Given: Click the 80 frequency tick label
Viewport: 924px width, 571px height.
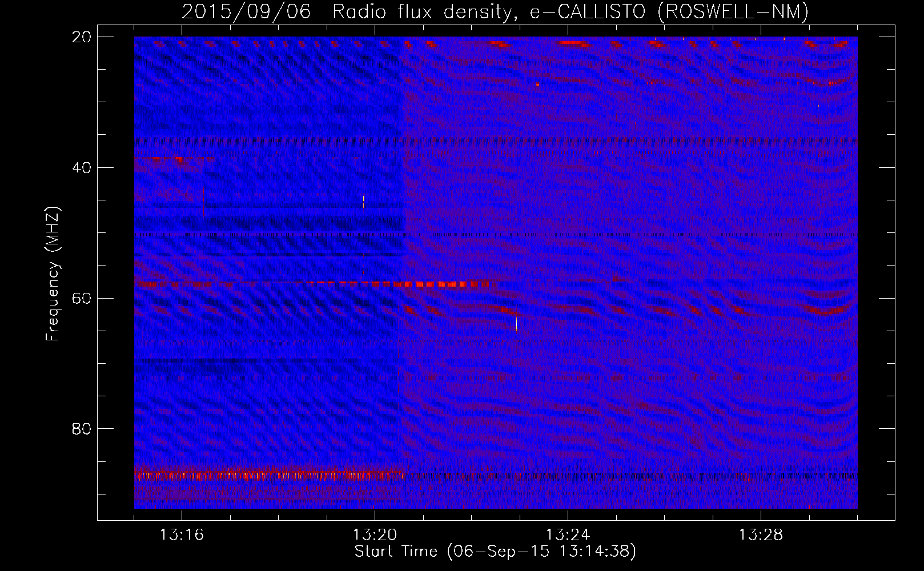Looking at the screenshot, I should coord(82,429).
